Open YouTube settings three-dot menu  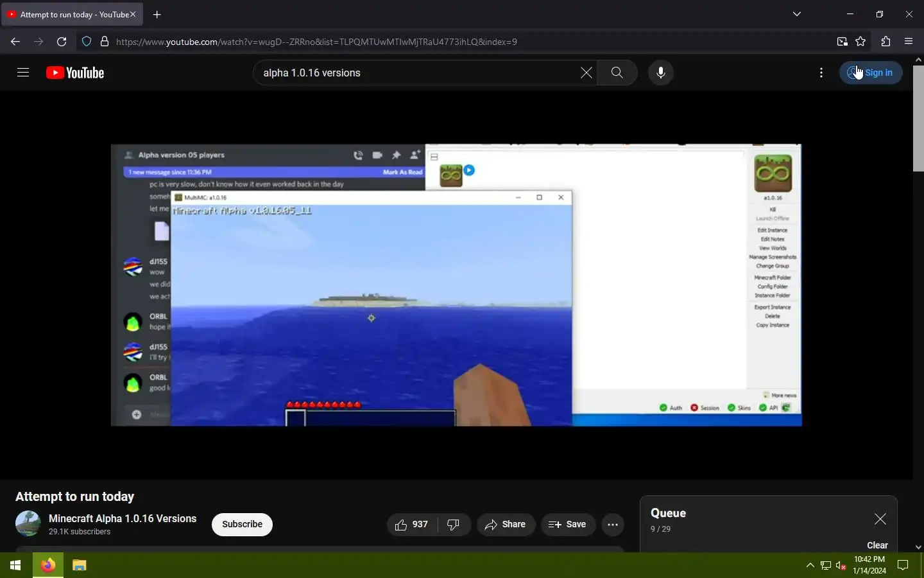821,73
